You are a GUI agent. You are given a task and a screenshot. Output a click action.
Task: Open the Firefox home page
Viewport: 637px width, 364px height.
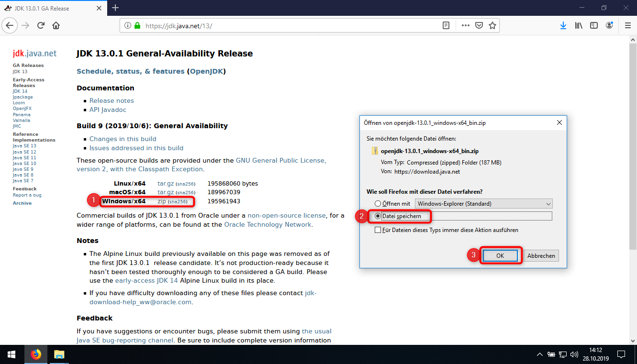tap(56, 25)
